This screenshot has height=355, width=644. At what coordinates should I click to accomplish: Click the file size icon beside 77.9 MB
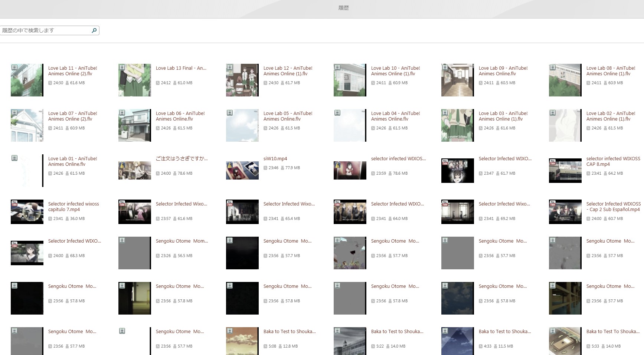(282, 168)
